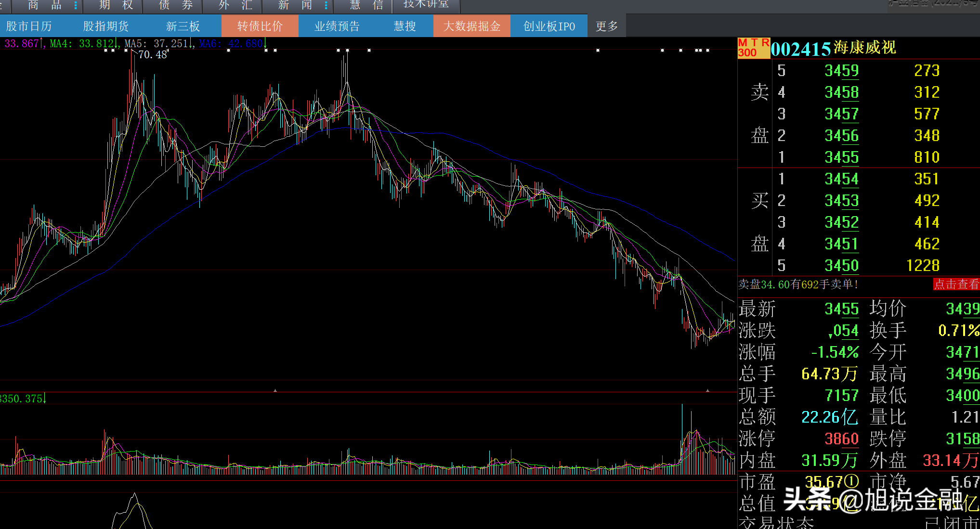
Task: Click the 内盘 value 31.59万
Action: 830,461
